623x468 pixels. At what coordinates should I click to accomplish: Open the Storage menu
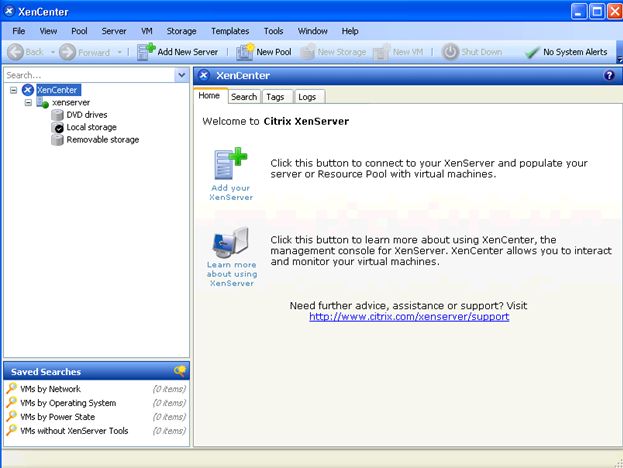(181, 31)
